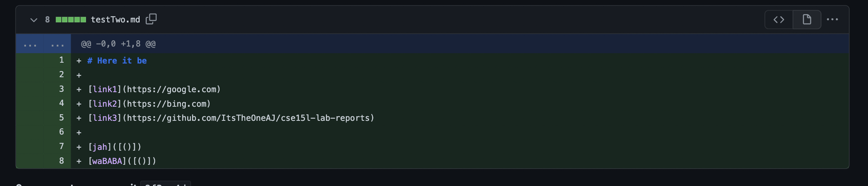This screenshot has height=186, width=868.
Task: Copy the testTwo.md file path icon
Action: pyautogui.click(x=151, y=19)
